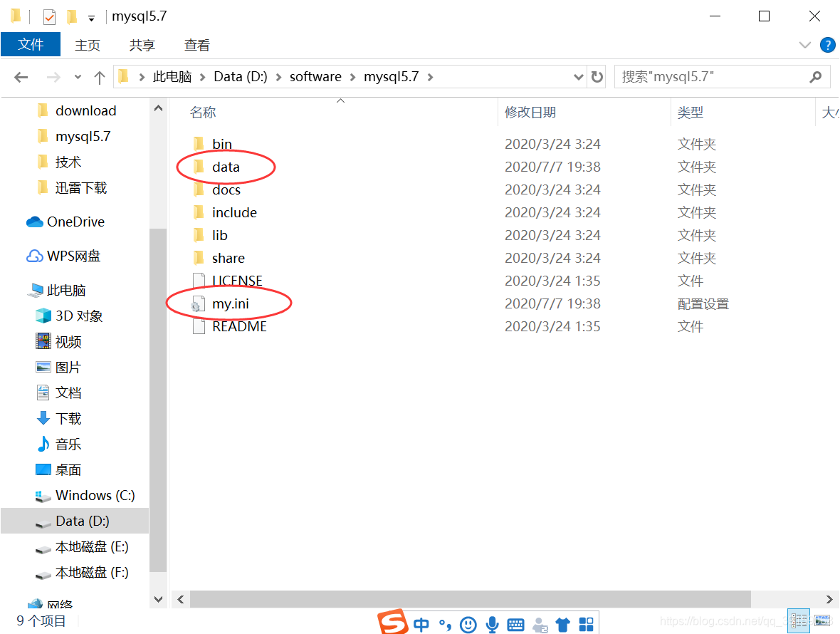Open 文档 library in sidebar
Screen dimensions: 840x634
tap(68, 393)
